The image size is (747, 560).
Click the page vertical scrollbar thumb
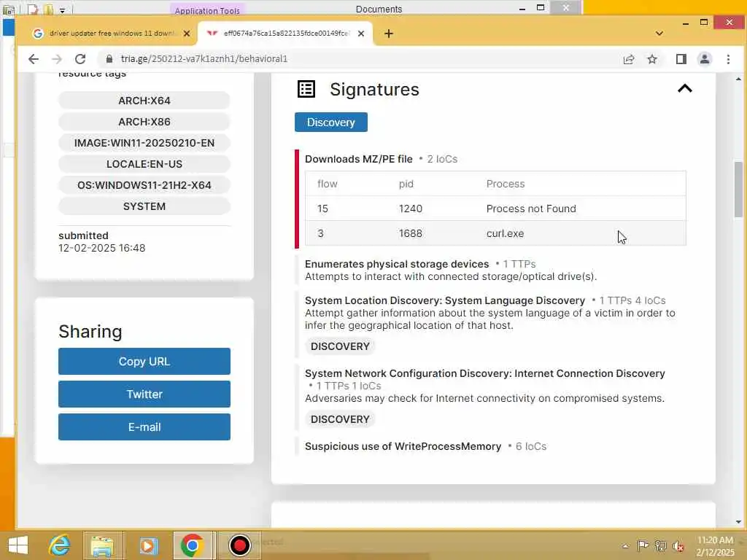(738, 190)
